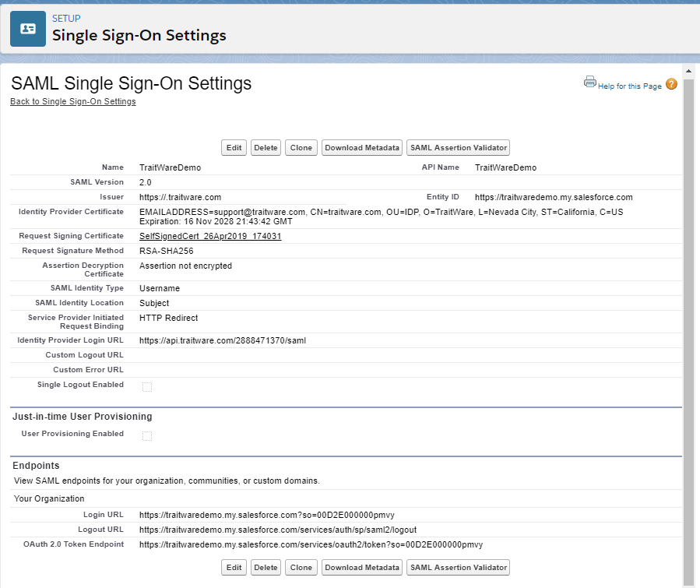Click the bottom Clone button
The width and height of the screenshot is (700, 588).
(x=301, y=568)
